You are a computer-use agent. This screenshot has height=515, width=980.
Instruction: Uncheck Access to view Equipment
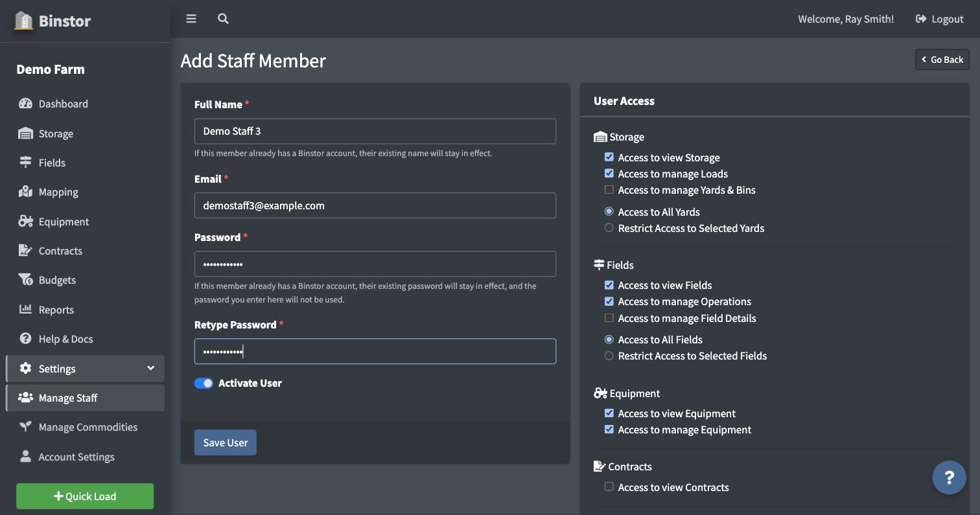[x=609, y=413]
